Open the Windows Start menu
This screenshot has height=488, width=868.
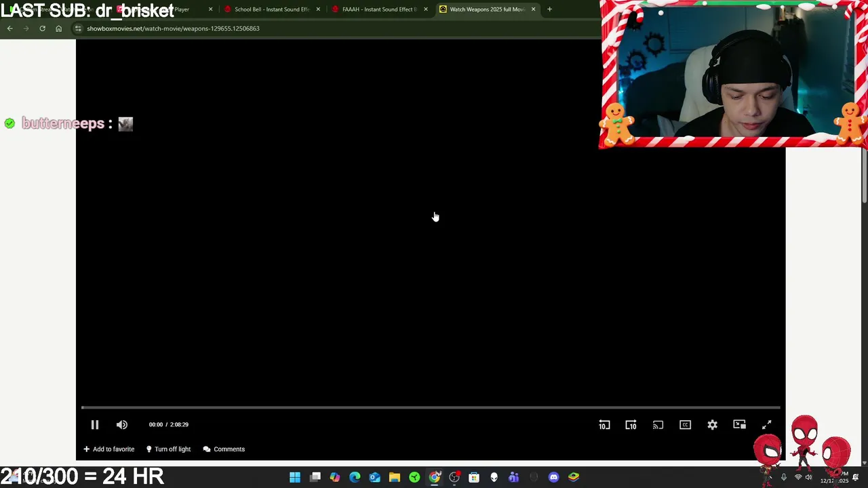(295, 477)
